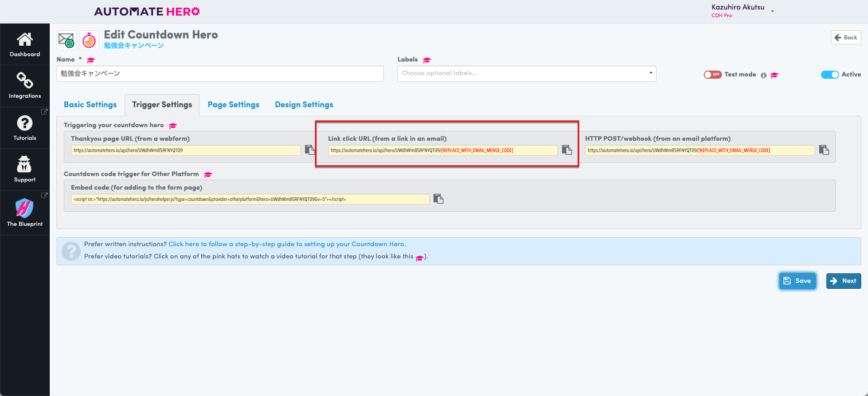Turn on Test mode switch
This screenshot has width=868, height=396.
[x=712, y=75]
